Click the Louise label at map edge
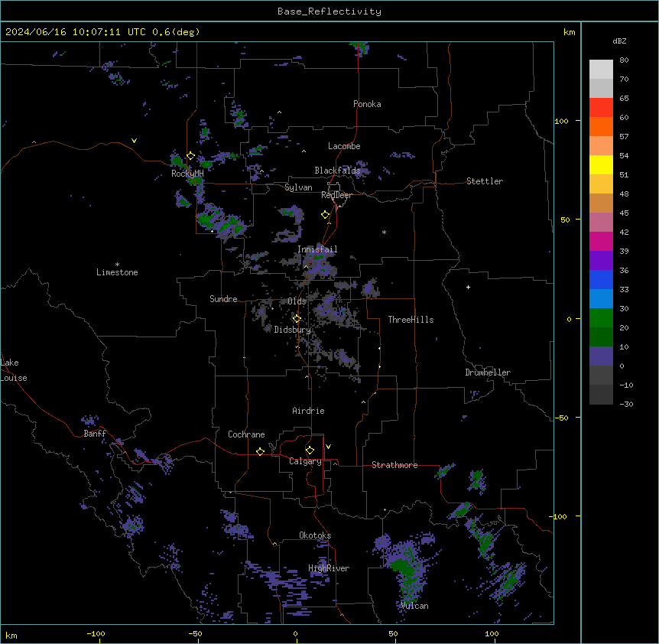Screen dimensions: 659x644 pos(14,378)
